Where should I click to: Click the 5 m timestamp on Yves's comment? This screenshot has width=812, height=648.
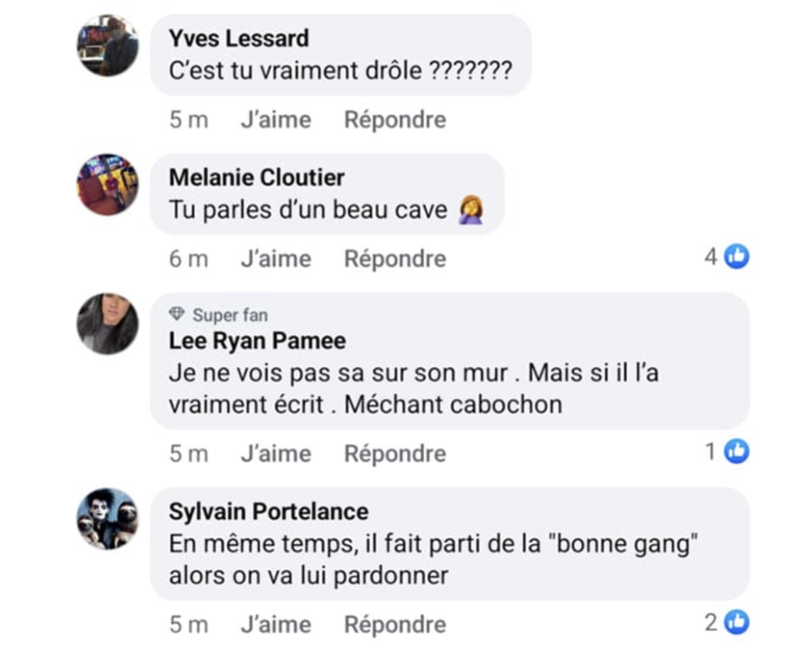click(x=189, y=120)
